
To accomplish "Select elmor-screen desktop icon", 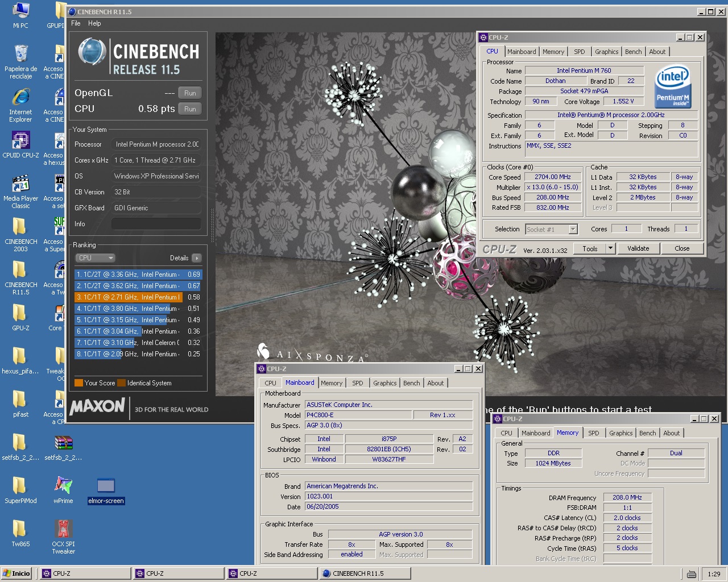I will click(106, 490).
